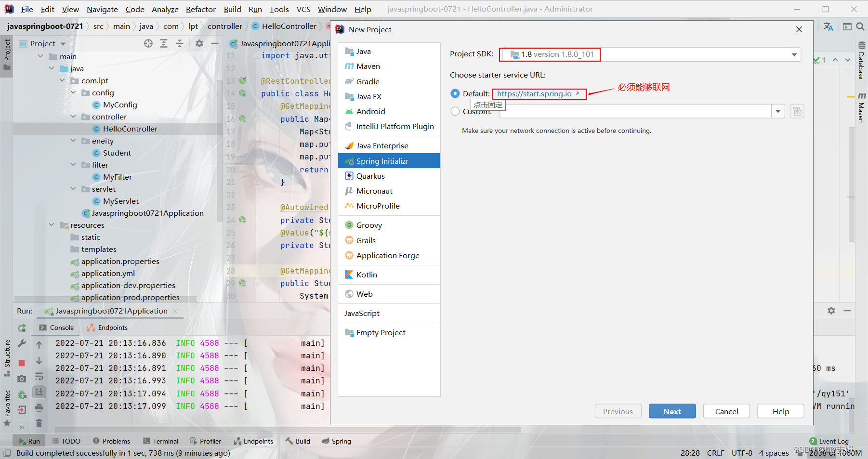Open the Problems tool window tab

pyautogui.click(x=111, y=441)
